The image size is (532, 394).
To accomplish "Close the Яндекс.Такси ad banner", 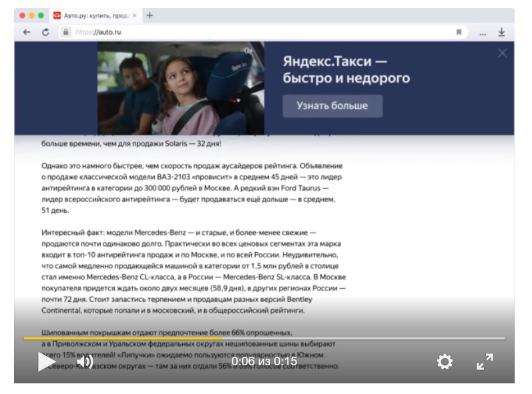I will pyautogui.click(x=502, y=53).
